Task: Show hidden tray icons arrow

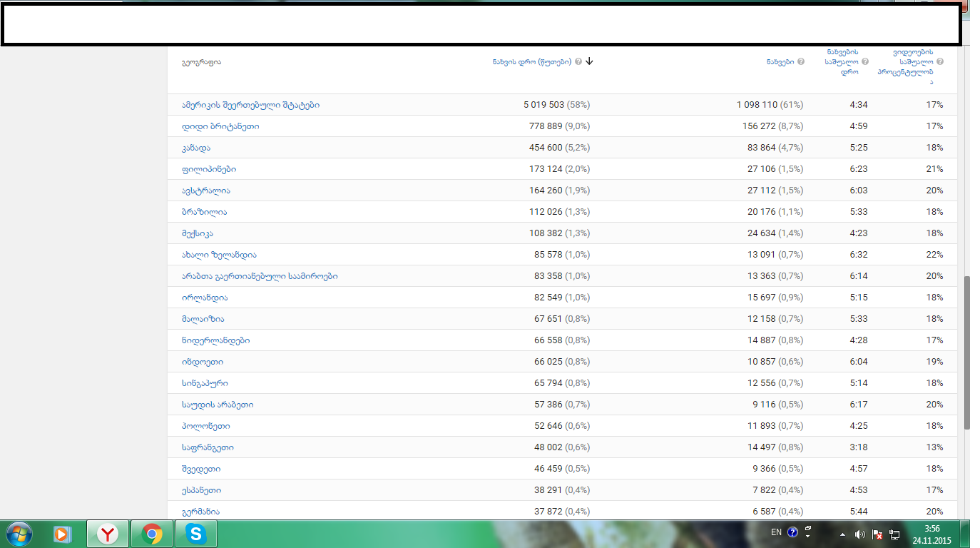Action: pyautogui.click(x=842, y=534)
